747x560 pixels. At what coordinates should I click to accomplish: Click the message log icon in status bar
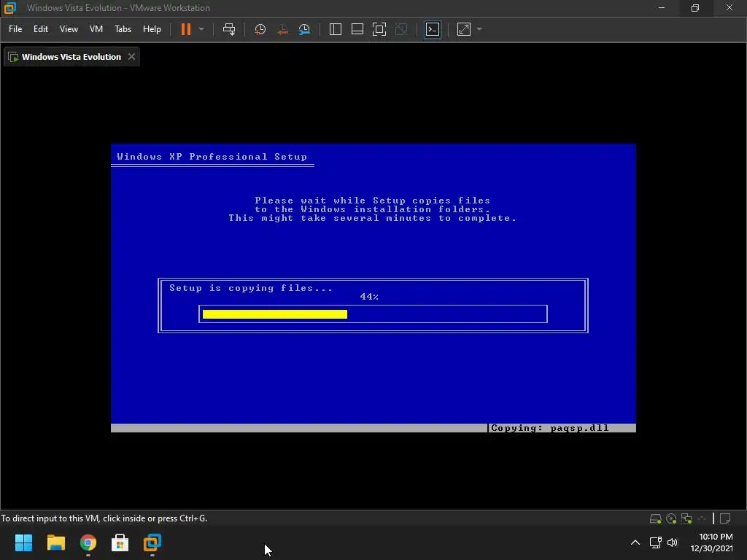pos(725,518)
